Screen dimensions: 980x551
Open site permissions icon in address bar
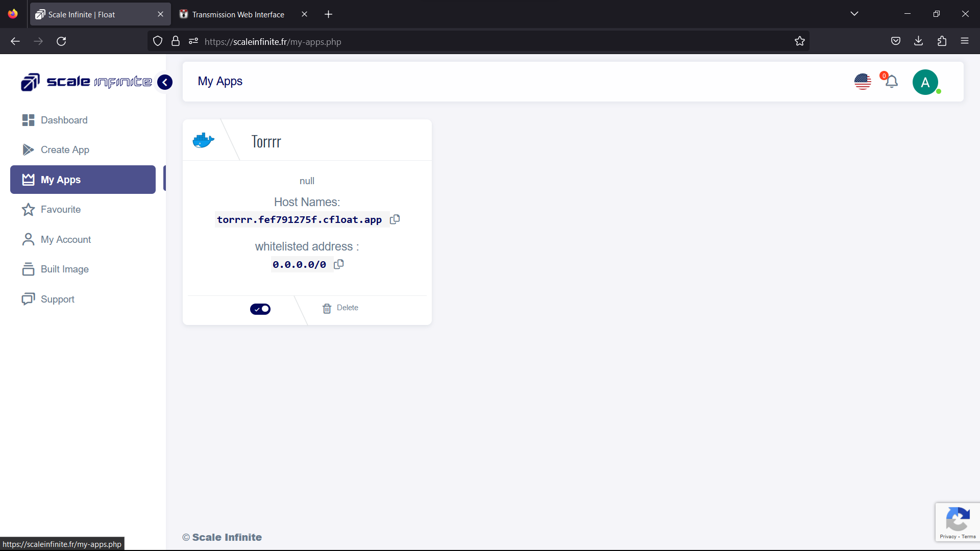(193, 41)
